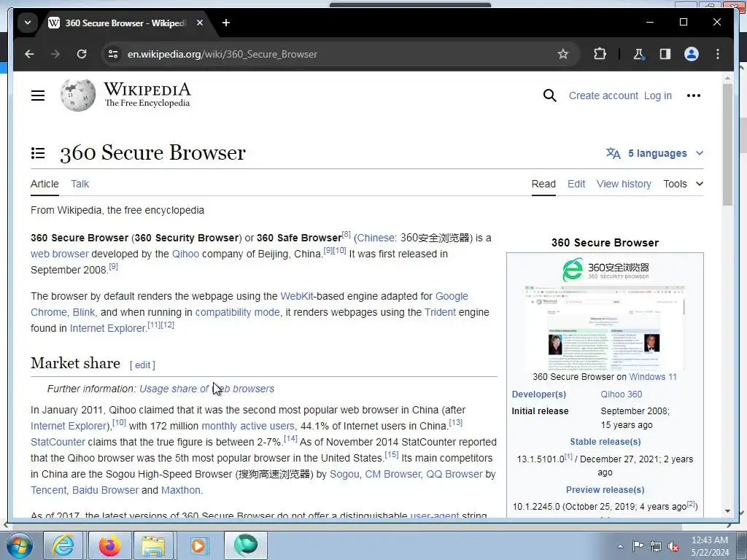Viewport: 747px width, 560px height.
Task: Click the address bar URL field
Action: [x=333, y=54]
